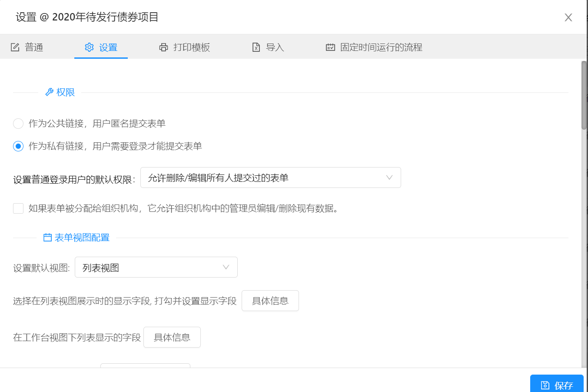Click the calendar icon on 固定时间运行的流程 tab
588x392 pixels.
(x=330, y=47)
